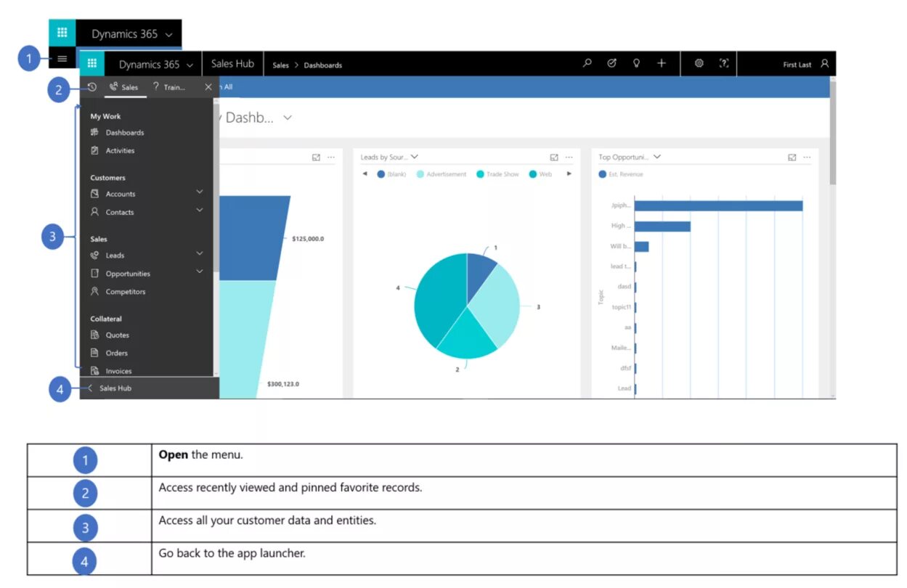Toggle the Advertisement legend entry

click(x=442, y=174)
